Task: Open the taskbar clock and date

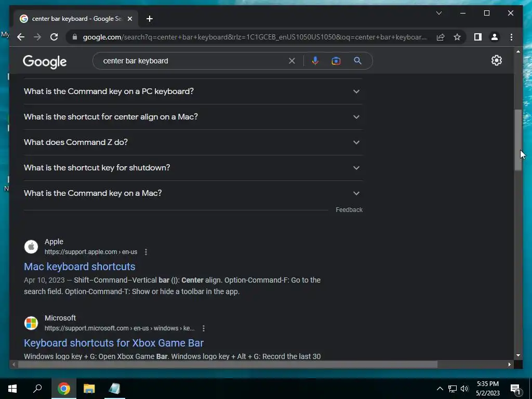Action: click(487, 389)
